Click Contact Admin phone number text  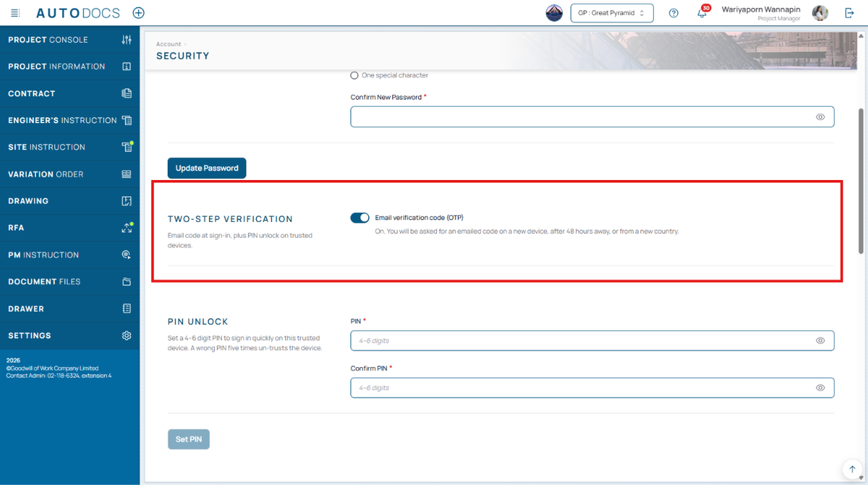(59, 376)
